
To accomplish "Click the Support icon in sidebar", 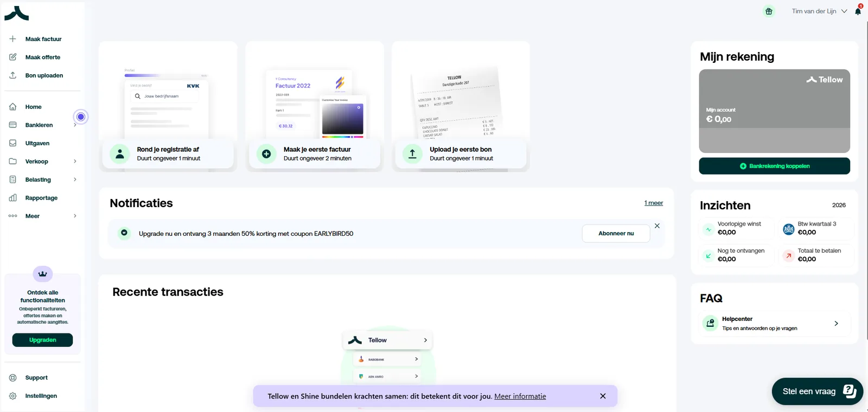I will (x=12, y=378).
